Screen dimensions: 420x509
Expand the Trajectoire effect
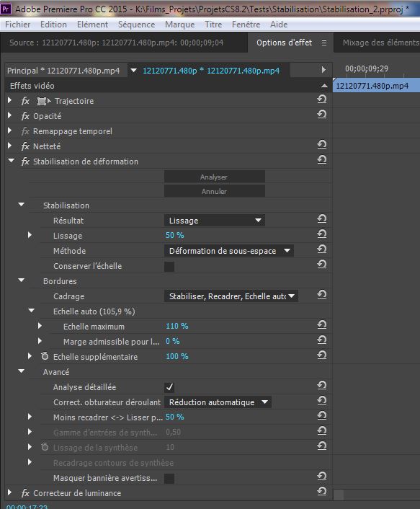click(10, 100)
